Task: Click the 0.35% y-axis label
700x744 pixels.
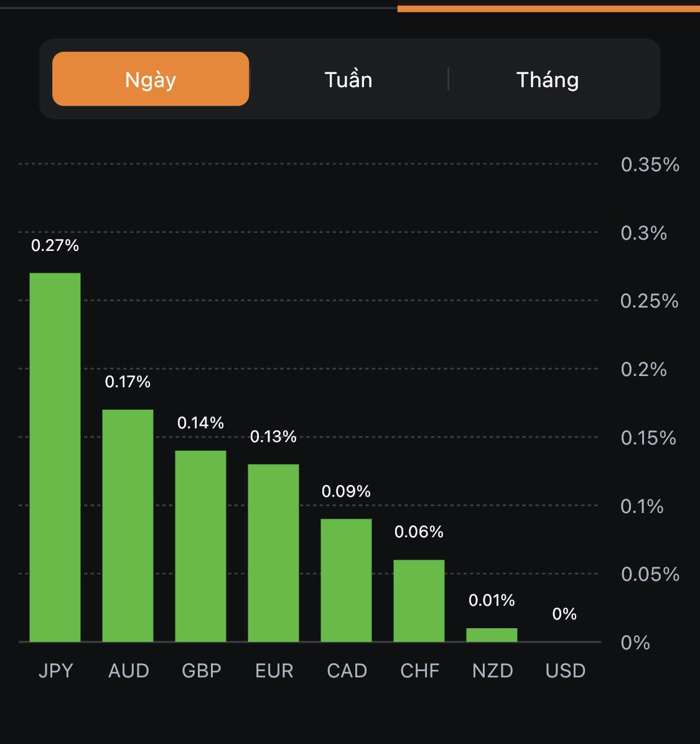Action: (x=650, y=164)
